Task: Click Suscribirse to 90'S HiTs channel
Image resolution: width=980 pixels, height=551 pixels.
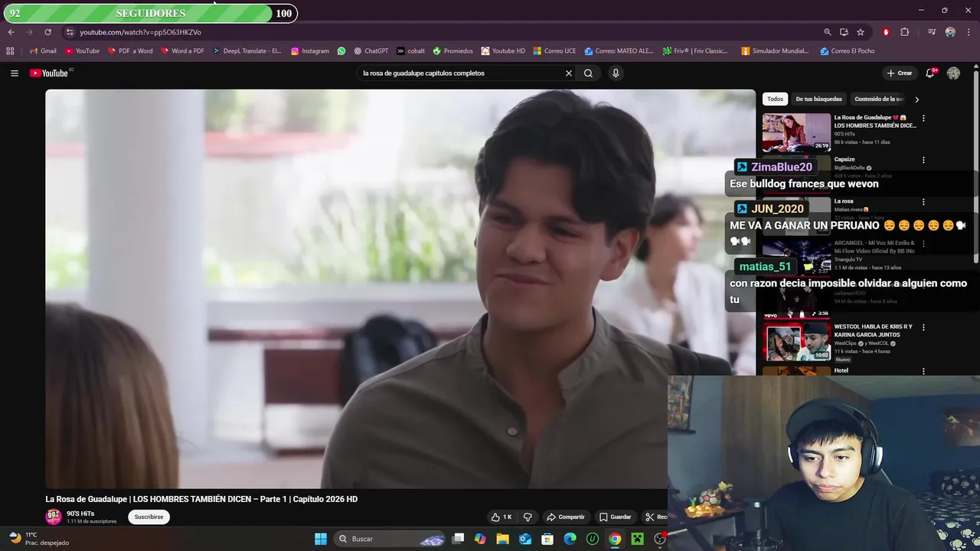Action: [x=149, y=517]
